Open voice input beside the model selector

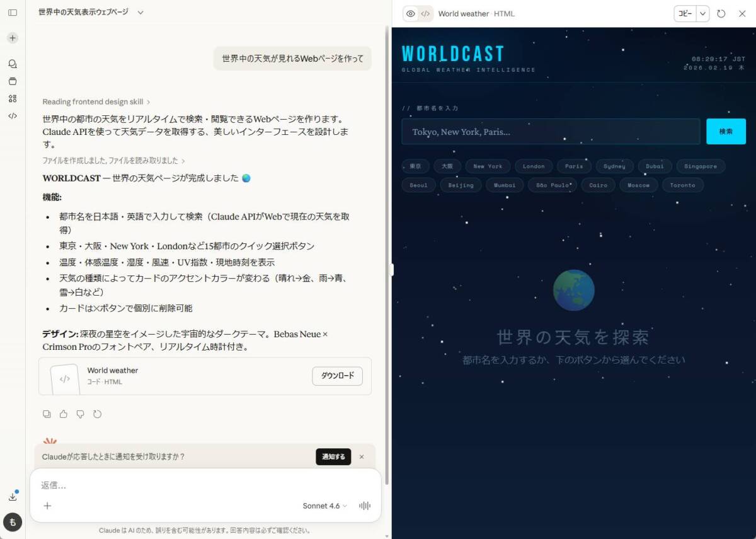[365, 506]
